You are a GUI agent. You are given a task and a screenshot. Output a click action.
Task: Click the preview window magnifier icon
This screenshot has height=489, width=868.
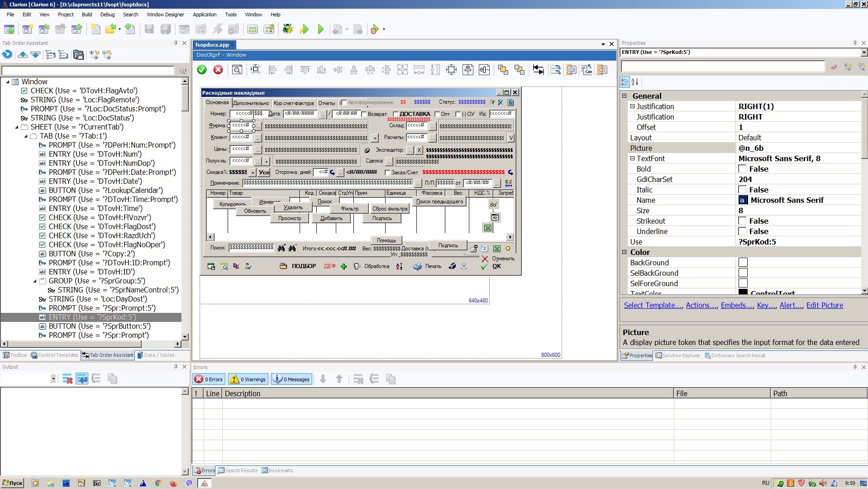click(x=237, y=70)
